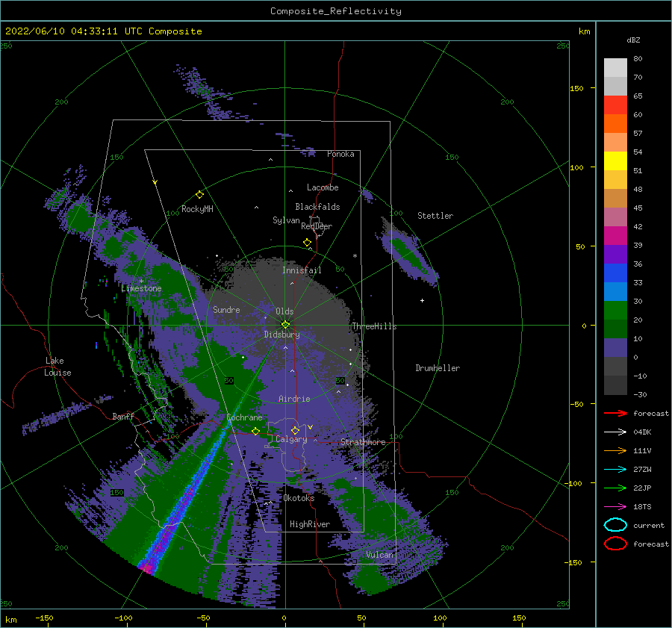Click the dark green swatch between 20 and 10
Viewport: 672px width, 628px height.
(x=615, y=329)
